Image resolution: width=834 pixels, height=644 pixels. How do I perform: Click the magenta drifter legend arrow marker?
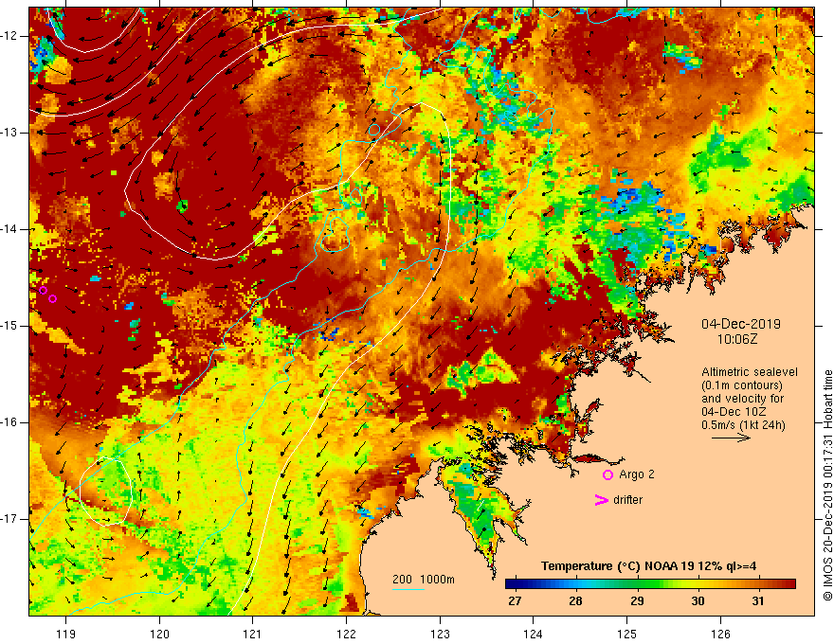pos(601,500)
